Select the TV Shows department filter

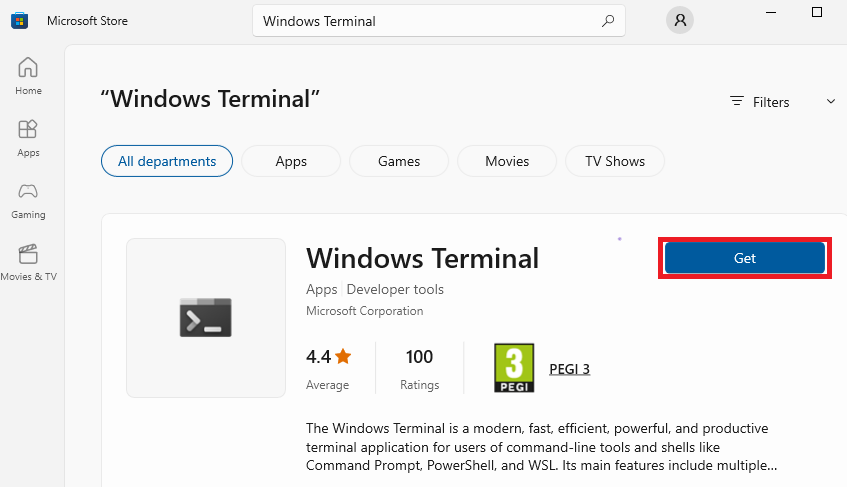[x=615, y=161]
